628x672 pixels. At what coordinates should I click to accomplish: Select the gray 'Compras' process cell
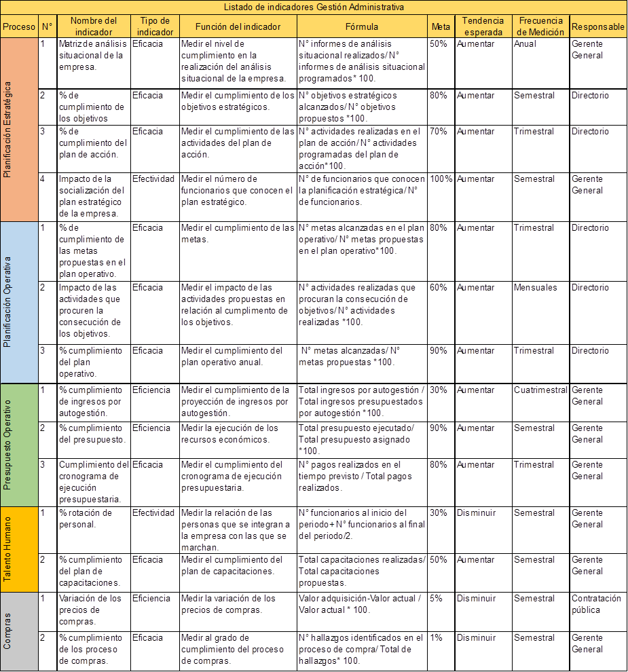point(19,631)
